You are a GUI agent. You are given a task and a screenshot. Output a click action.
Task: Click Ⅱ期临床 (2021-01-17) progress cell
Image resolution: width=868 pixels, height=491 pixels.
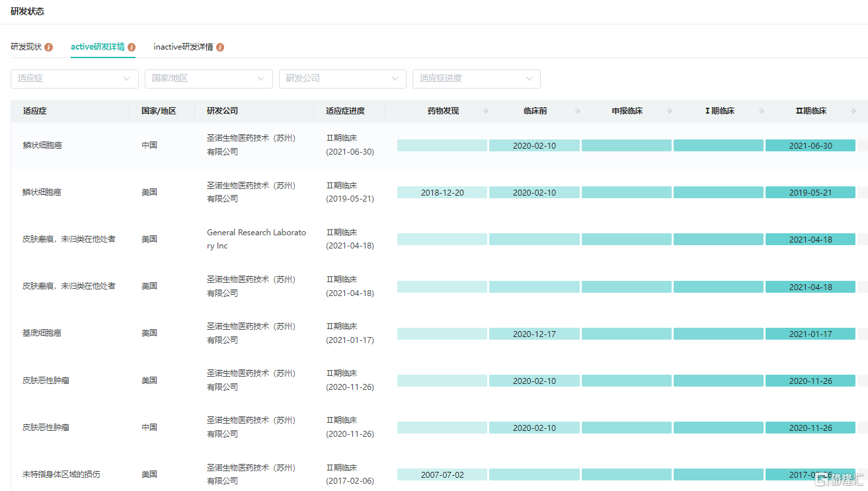coord(350,333)
